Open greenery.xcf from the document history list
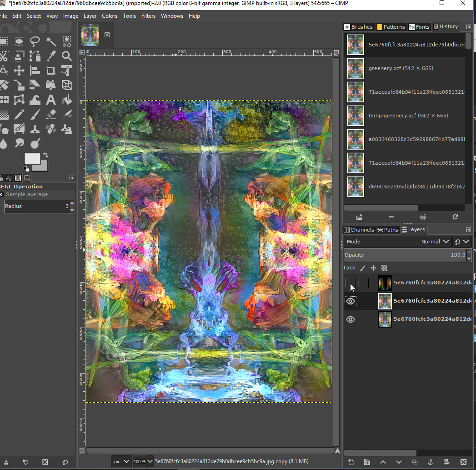Image resolution: width=476 pixels, height=470 pixels. [401, 68]
